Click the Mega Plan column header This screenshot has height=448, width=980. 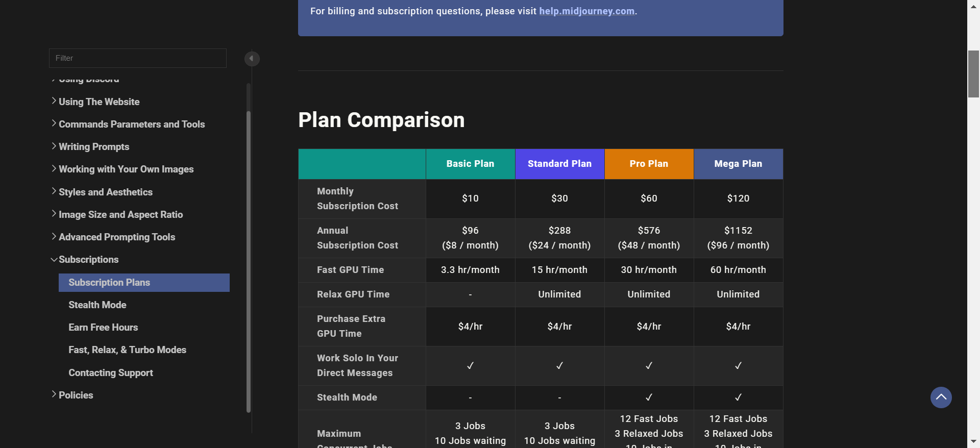point(738,164)
